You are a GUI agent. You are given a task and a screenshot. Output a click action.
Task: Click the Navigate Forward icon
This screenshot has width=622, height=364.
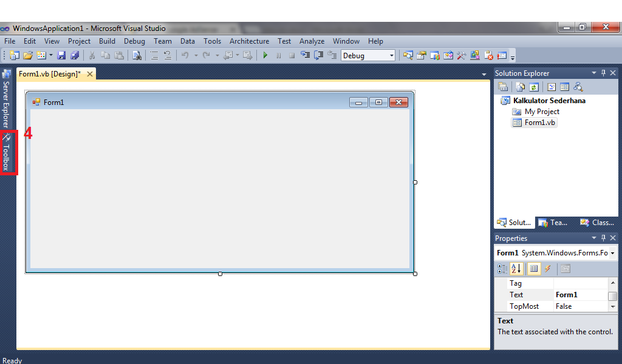click(248, 55)
